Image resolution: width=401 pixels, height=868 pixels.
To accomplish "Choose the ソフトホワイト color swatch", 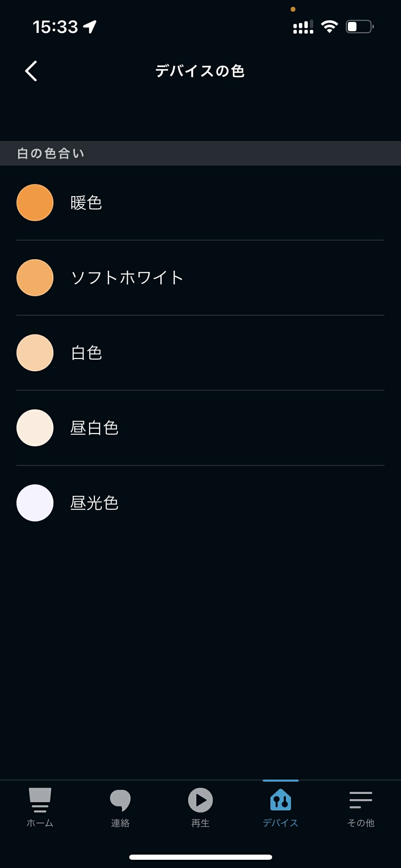I will (35, 278).
